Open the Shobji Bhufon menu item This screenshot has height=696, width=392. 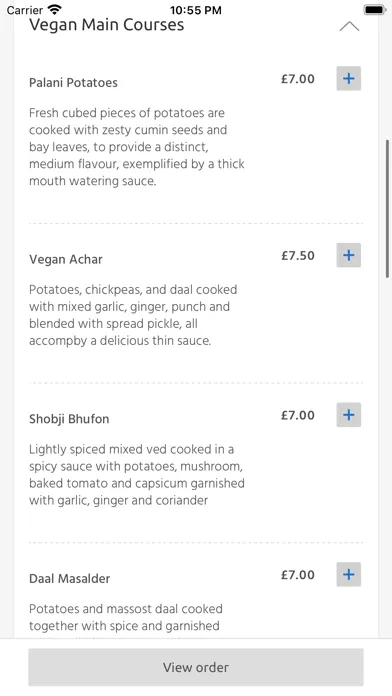coord(69,419)
